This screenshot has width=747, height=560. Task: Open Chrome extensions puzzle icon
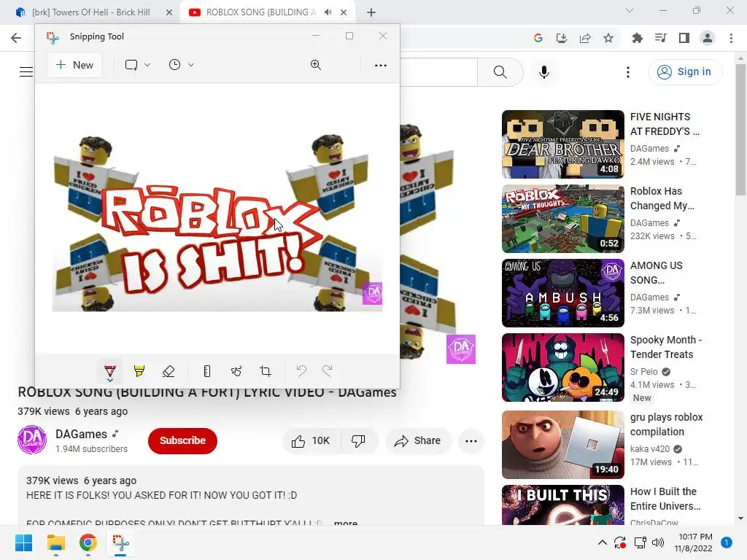pos(637,38)
